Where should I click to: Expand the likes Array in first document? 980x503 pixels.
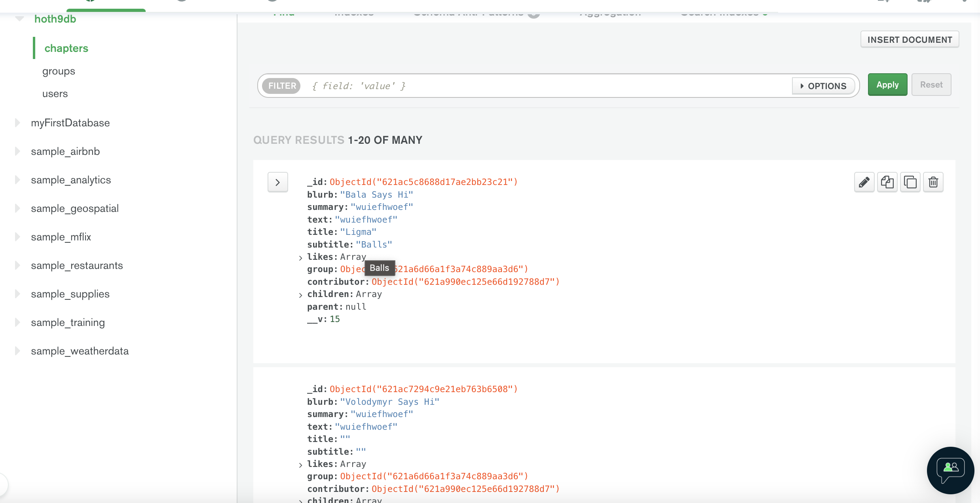(300, 258)
